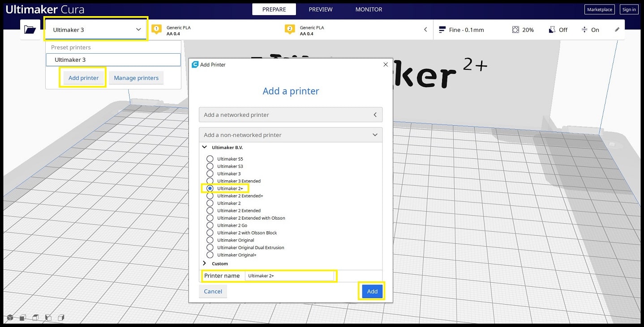This screenshot has width=644, height=327.
Task: Click the layer height profile icon
Action: (x=442, y=30)
